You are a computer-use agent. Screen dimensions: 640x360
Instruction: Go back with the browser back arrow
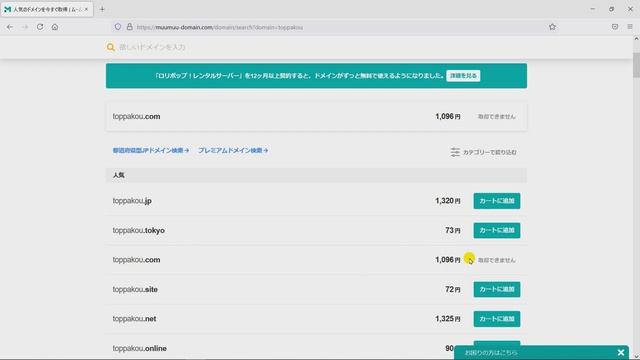10,27
